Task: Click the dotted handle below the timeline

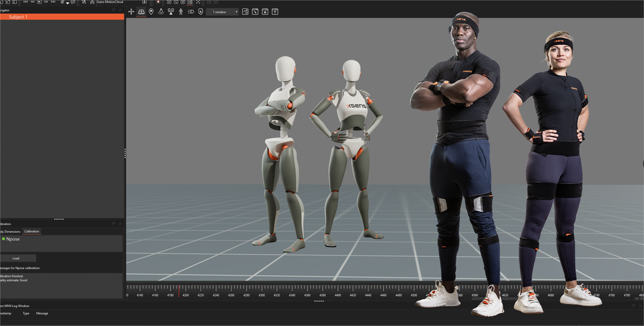Action: pos(319,301)
